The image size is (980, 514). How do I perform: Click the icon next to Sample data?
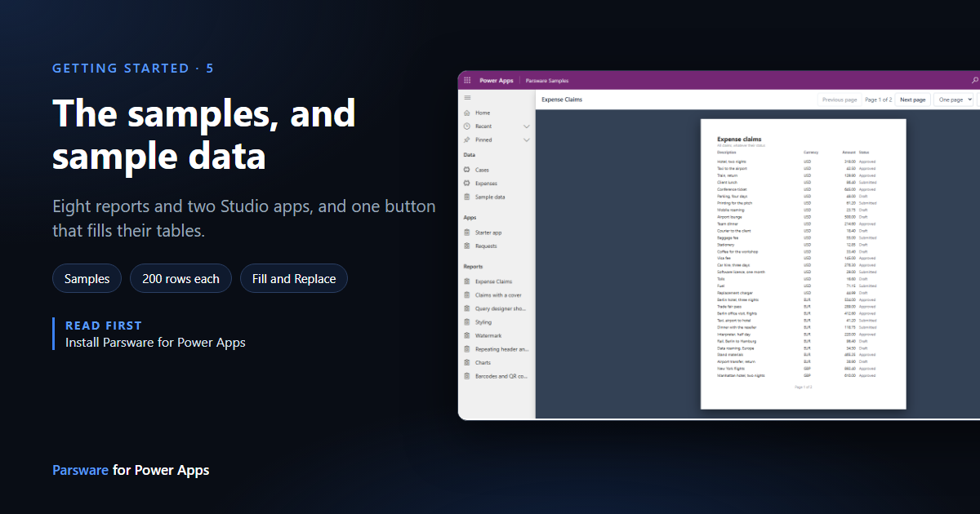coord(466,197)
